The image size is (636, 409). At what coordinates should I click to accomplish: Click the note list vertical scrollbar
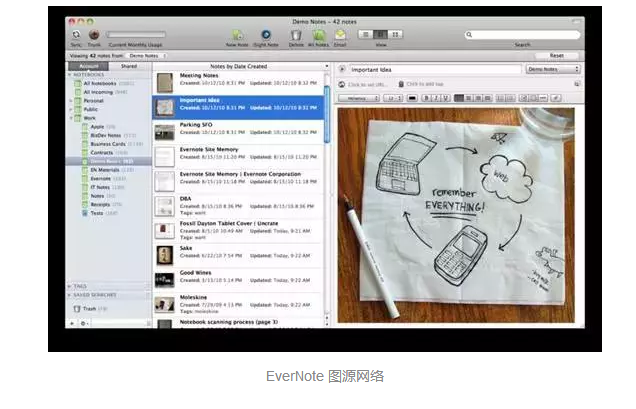pyautogui.click(x=327, y=114)
